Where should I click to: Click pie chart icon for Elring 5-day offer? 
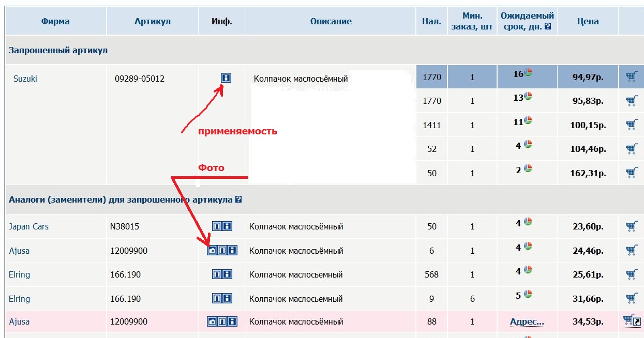(528, 294)
